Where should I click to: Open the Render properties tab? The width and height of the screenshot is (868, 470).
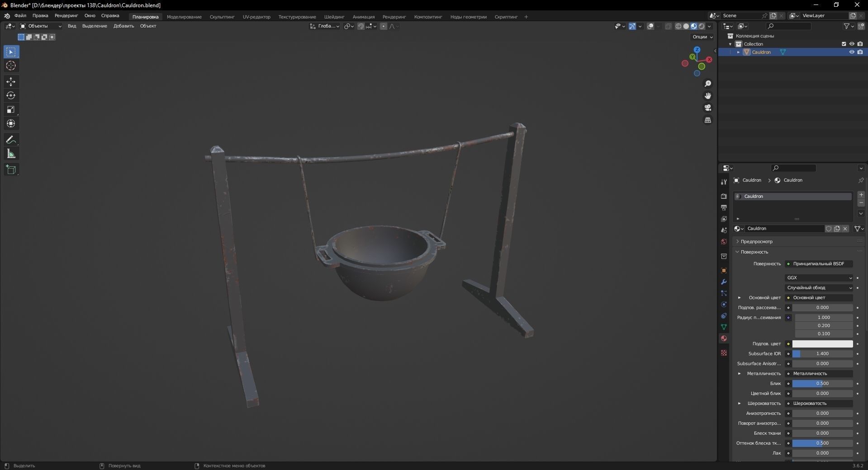click(x=724, y=196)
